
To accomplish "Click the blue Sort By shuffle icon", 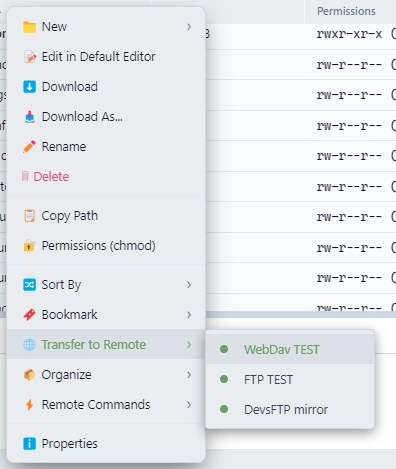I will point(29,285).
